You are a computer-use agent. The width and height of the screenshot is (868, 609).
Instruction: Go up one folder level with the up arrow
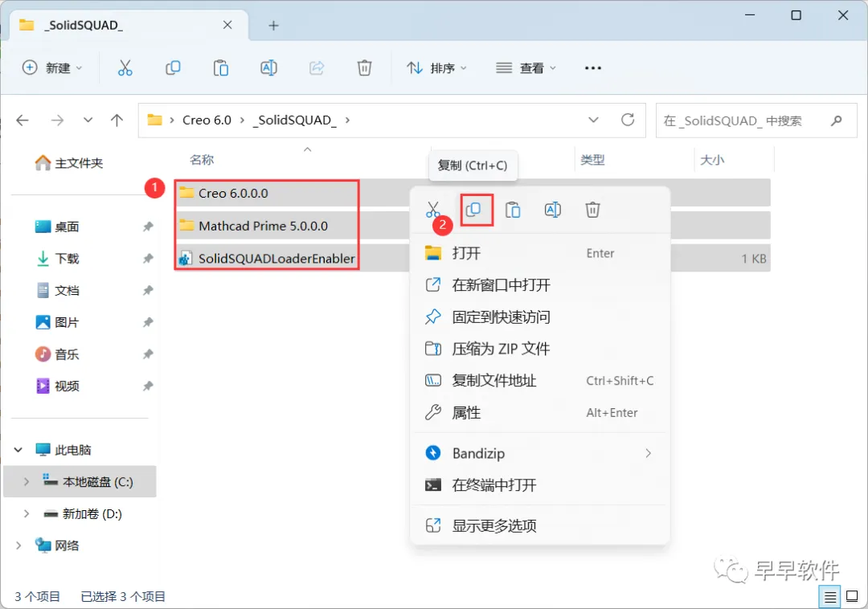pyautogui.click(x=117, y=120)
